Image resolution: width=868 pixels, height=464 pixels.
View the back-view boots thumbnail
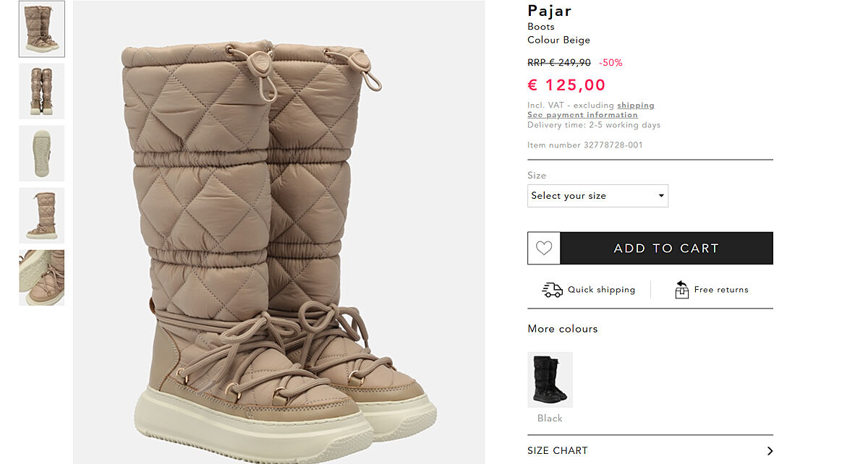42,91
